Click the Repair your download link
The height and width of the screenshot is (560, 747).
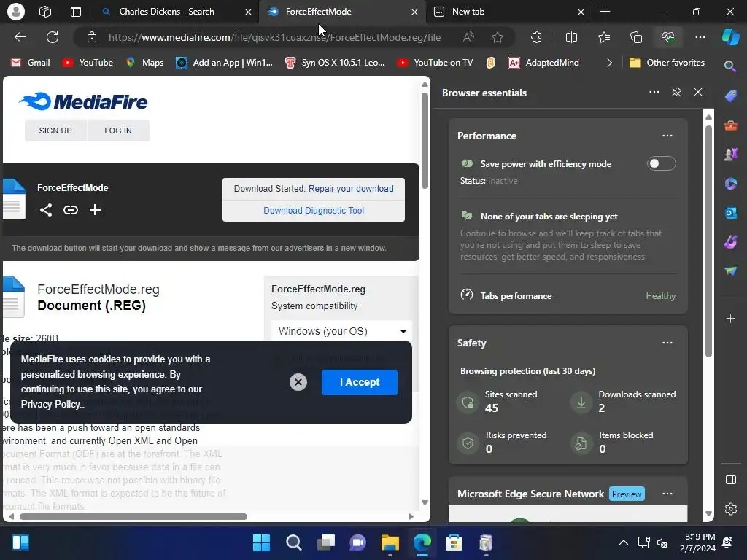coord(351,189)
